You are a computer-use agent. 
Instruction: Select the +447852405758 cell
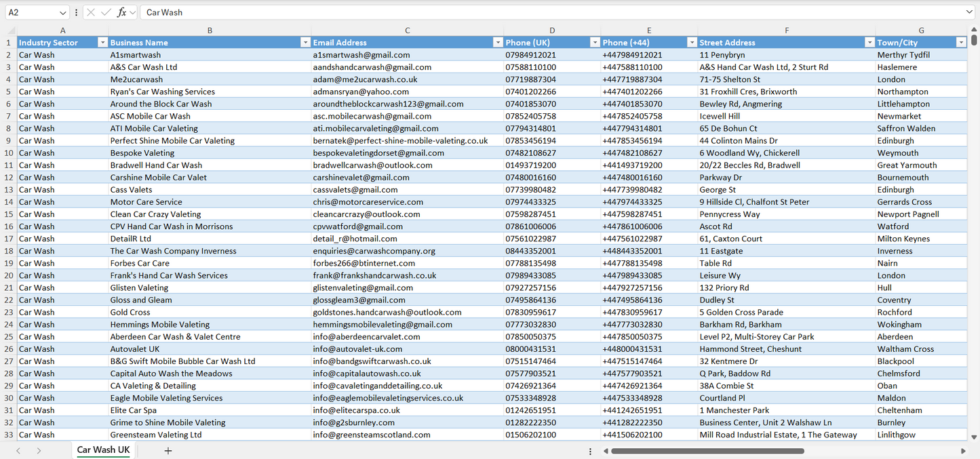[649, 116]
